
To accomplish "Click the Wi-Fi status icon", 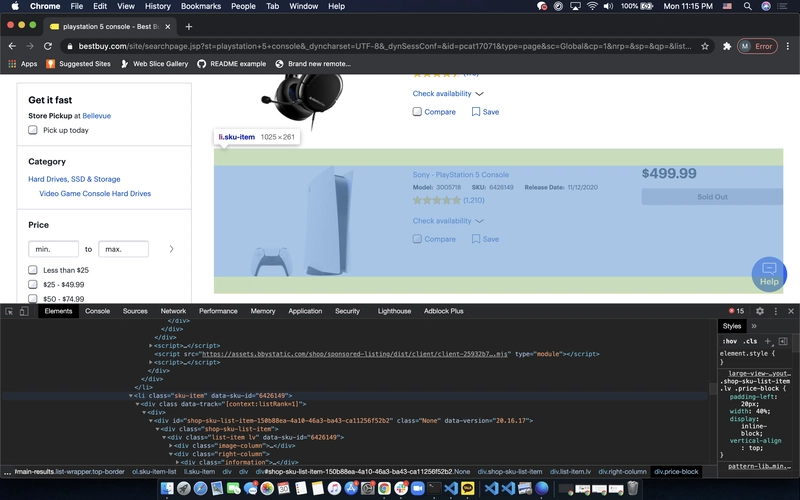I will (592, 6).
